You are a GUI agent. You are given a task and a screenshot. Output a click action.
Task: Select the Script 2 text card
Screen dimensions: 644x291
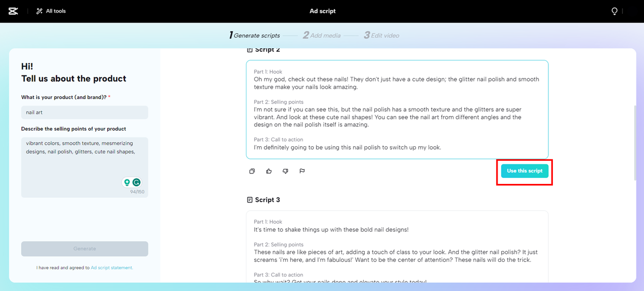[397, 109]
